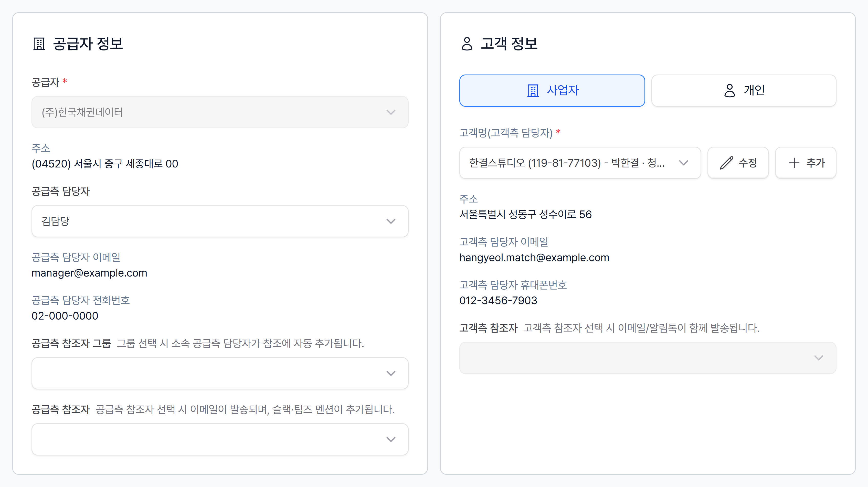Click the chevron arrow in 공급측 참조자 그룹 field

pyautogui.click(x=391, y=373)
